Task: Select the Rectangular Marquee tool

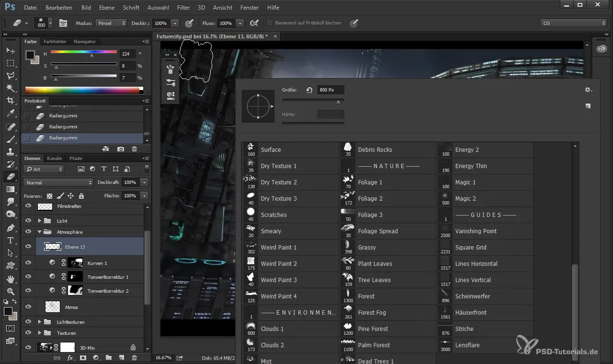Action: point(11,63)
